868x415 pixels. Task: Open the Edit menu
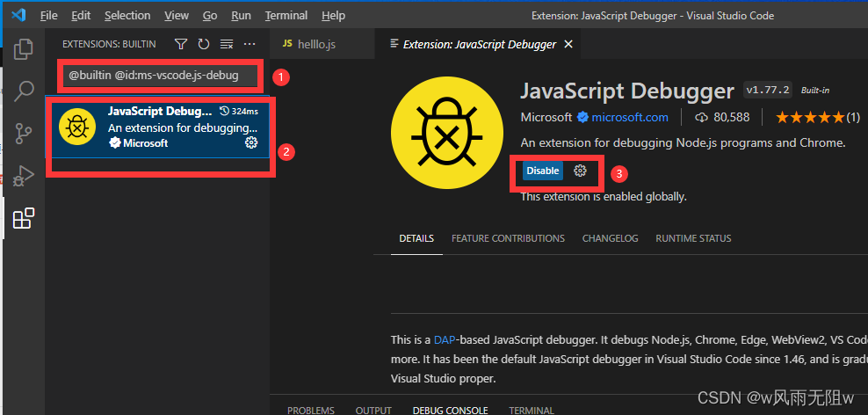click(81, 16)
